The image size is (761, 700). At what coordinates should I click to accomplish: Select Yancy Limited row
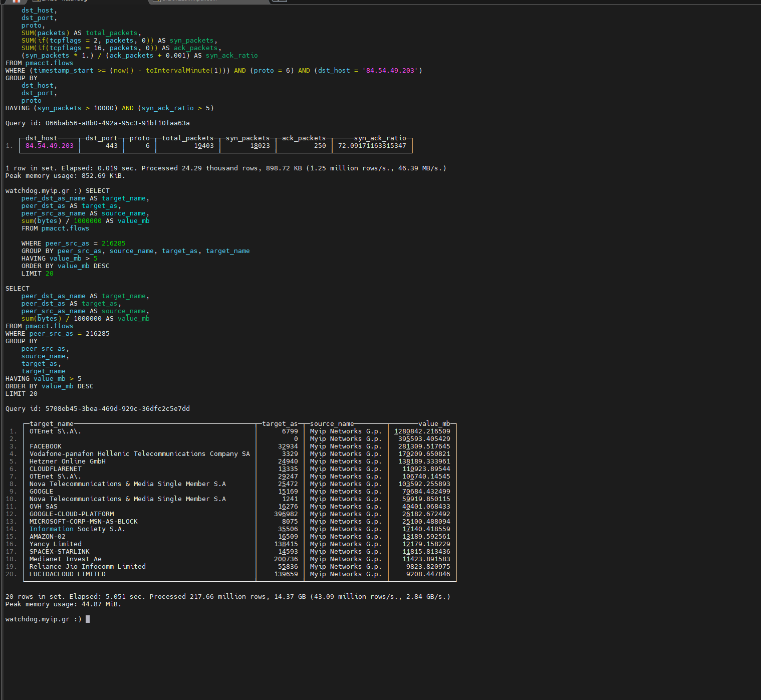56,544
